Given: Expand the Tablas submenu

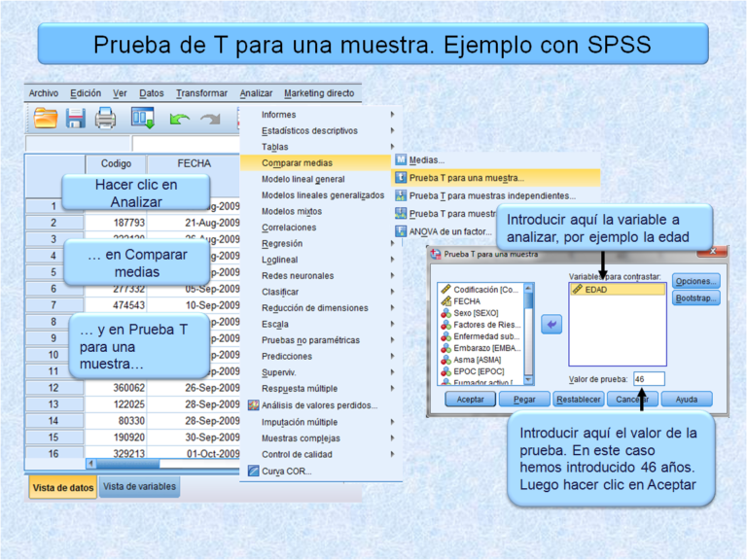Looking at the screenshot, I should coord(392,147).
